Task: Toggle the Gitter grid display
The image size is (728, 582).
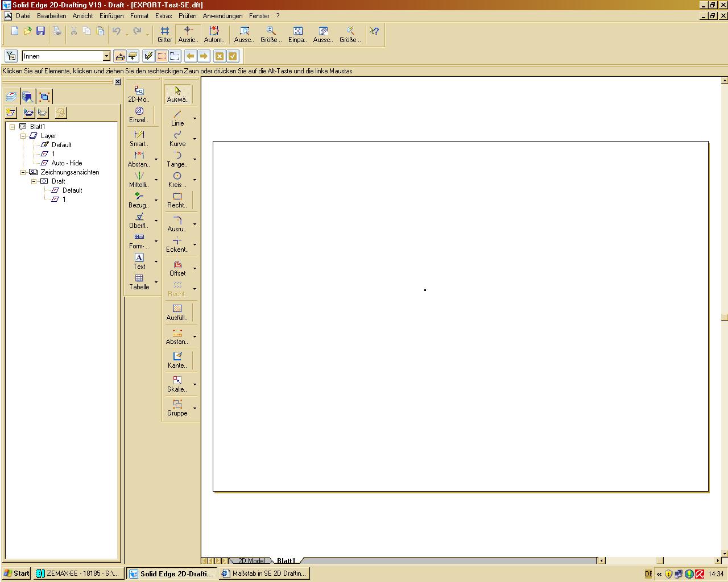Action: point(164,35)
